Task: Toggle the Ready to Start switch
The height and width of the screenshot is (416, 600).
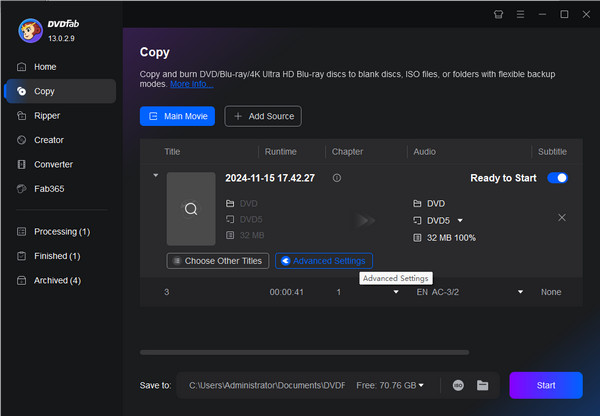Action: click(x=558, y=178)
